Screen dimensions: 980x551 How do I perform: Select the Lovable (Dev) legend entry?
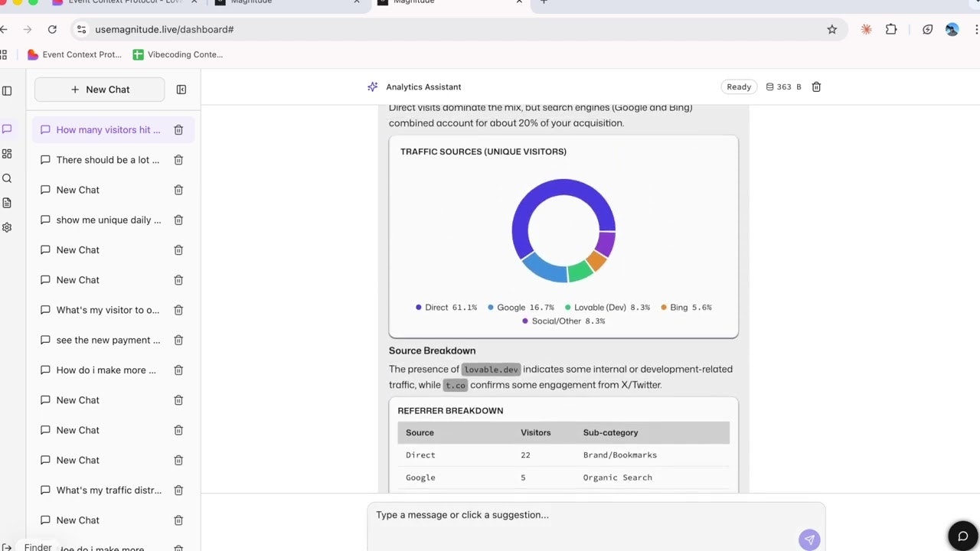coord(607,307)
